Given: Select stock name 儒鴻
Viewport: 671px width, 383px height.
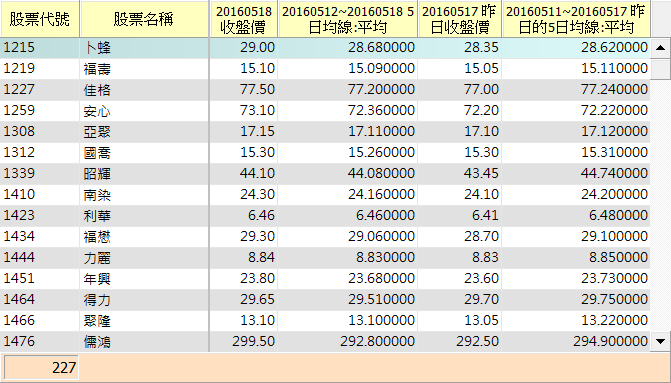Looking at the screenshot, I should click(97, 341).
